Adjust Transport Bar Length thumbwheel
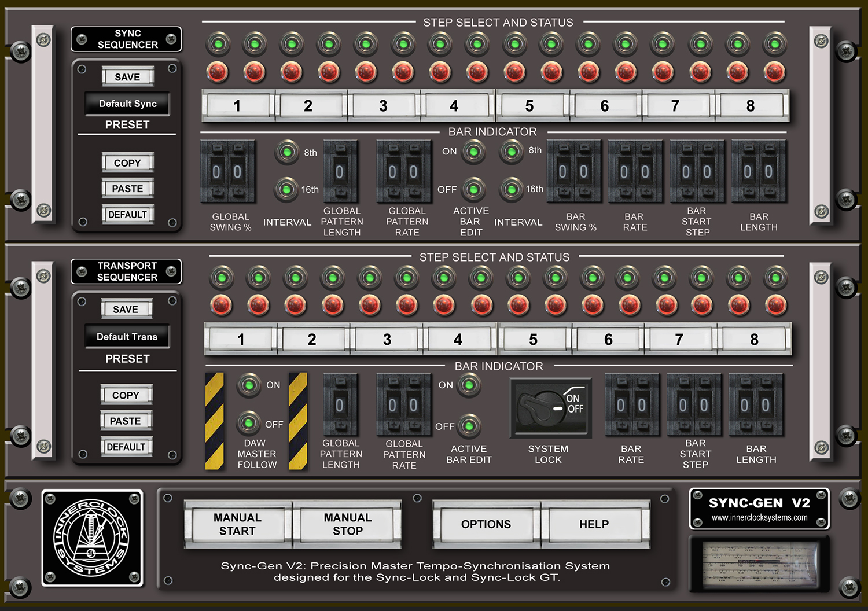Screen dimensions: 868x611 tap(756, 404)
